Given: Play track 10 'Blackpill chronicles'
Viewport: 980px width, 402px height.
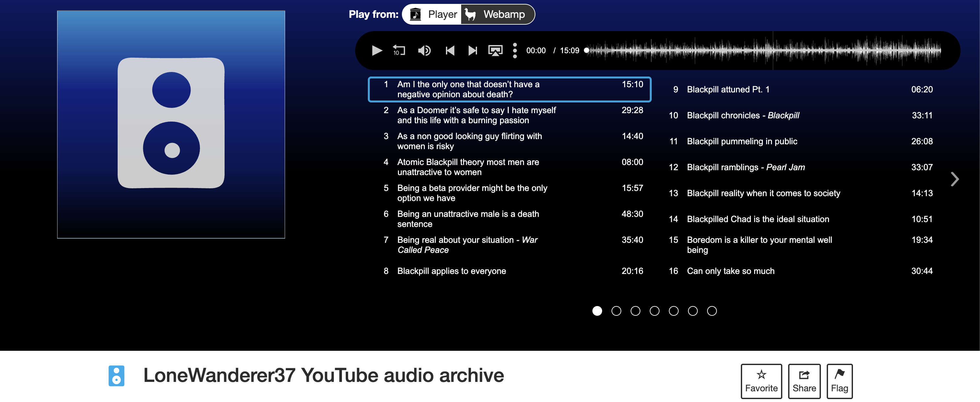Looking at the screenshot, I should [799, 115].
